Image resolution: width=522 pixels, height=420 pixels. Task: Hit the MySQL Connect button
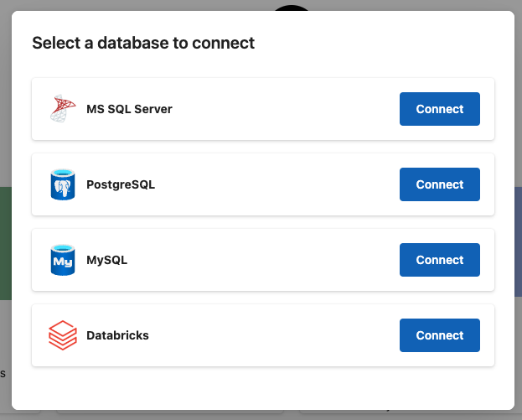coord(439,260)
